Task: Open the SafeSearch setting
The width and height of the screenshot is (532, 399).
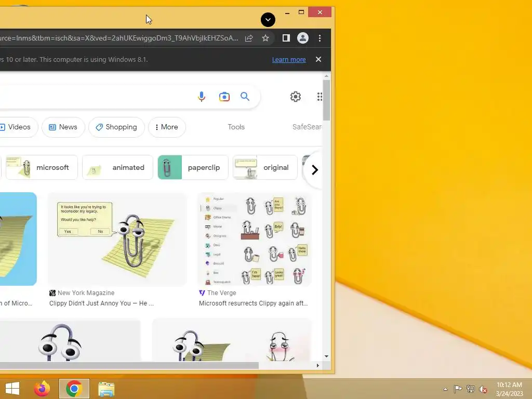Action: pyautogui.click(x=307, y=127)
